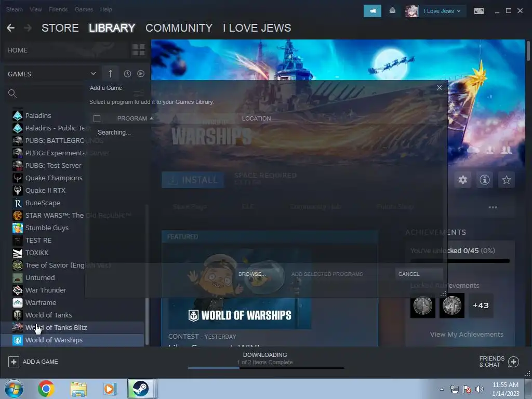Click the second locked achievement badge

click(452, 305)
